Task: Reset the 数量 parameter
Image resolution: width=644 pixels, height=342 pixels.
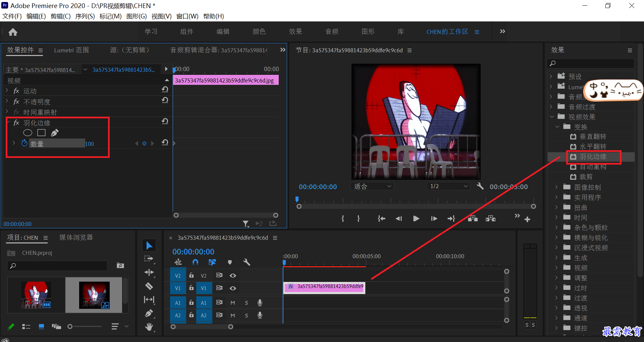Action: point(165,142)
